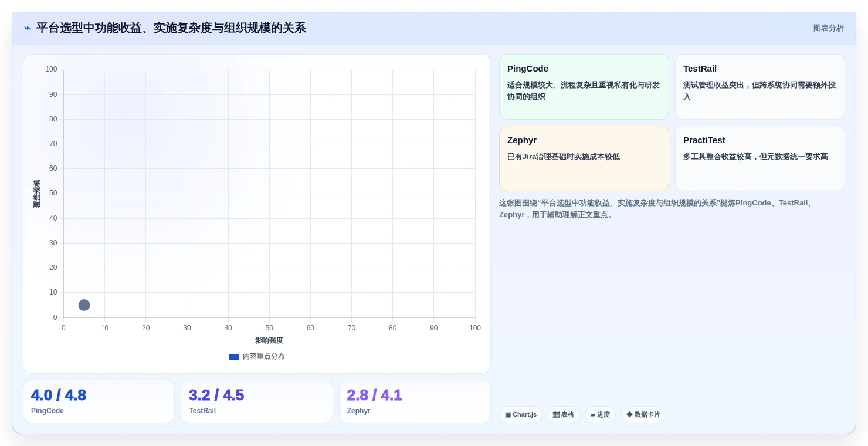Open the PingCode card
The width and height of the screenshot is (868, 446).
[584, 87]
